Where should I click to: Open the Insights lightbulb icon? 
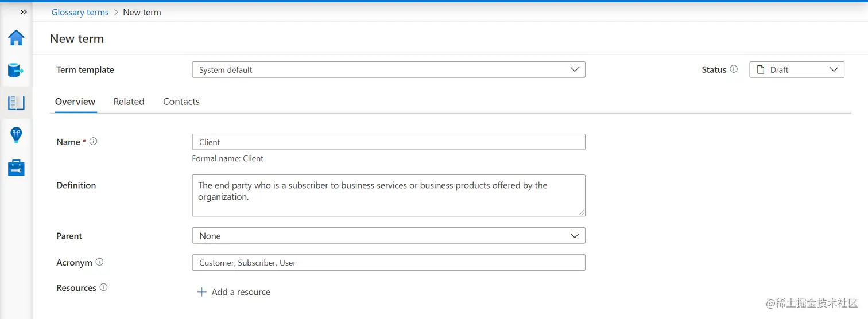pyautogui.click(x=16, y=135)
